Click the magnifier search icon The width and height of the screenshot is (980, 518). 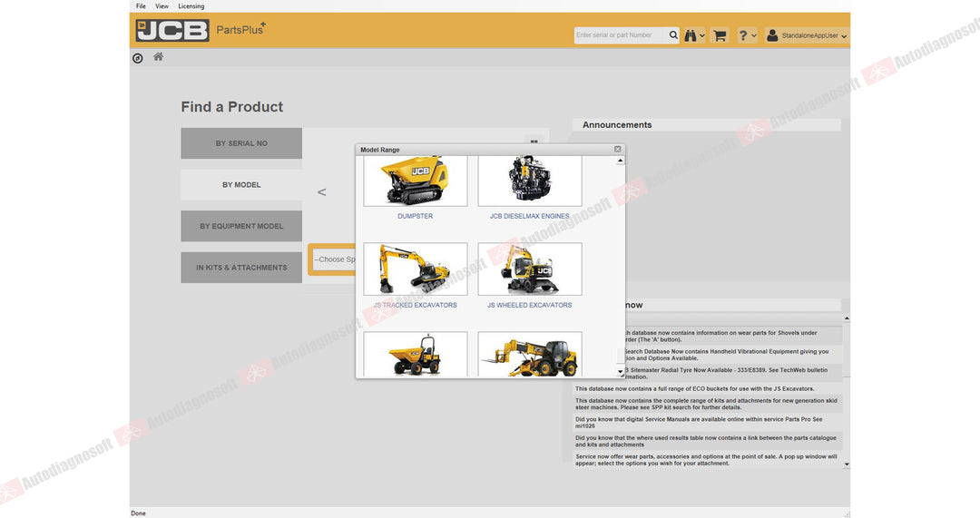click(x=673, y=35)
